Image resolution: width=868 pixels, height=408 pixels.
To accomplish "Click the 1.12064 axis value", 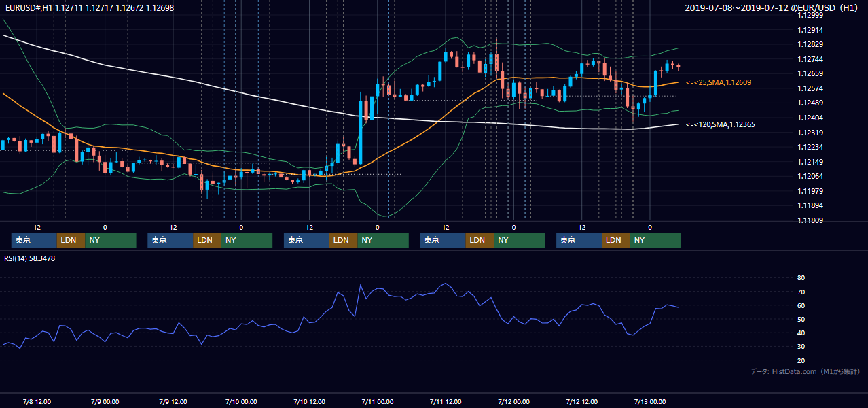I will tap(809, 176).
